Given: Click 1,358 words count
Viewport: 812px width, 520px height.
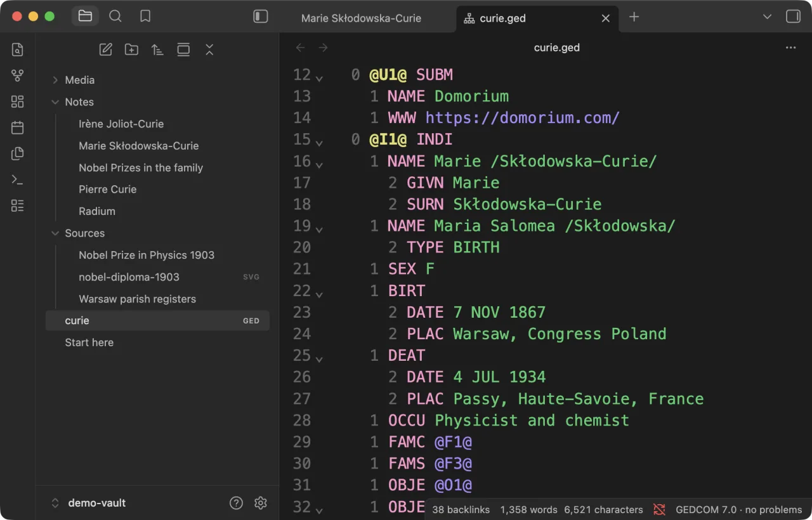Looking at the screenshot, I should [528, 509].
